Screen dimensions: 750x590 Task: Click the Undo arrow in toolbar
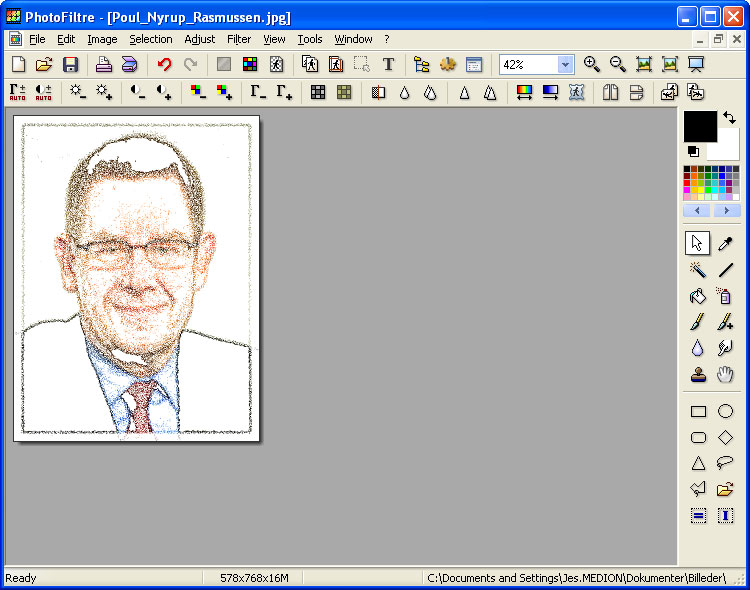(x=164, y=65)
